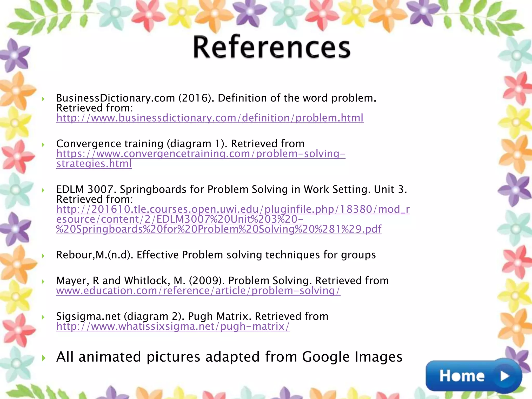The height and width of the screenshot is (399, 532).
Task: Click the BusinessDictionary.com (2016) reference text
Action: pos(216,103)
